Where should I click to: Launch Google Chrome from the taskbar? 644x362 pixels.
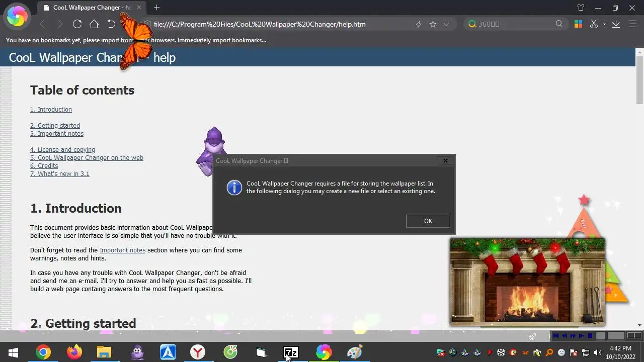click(43, 352)
